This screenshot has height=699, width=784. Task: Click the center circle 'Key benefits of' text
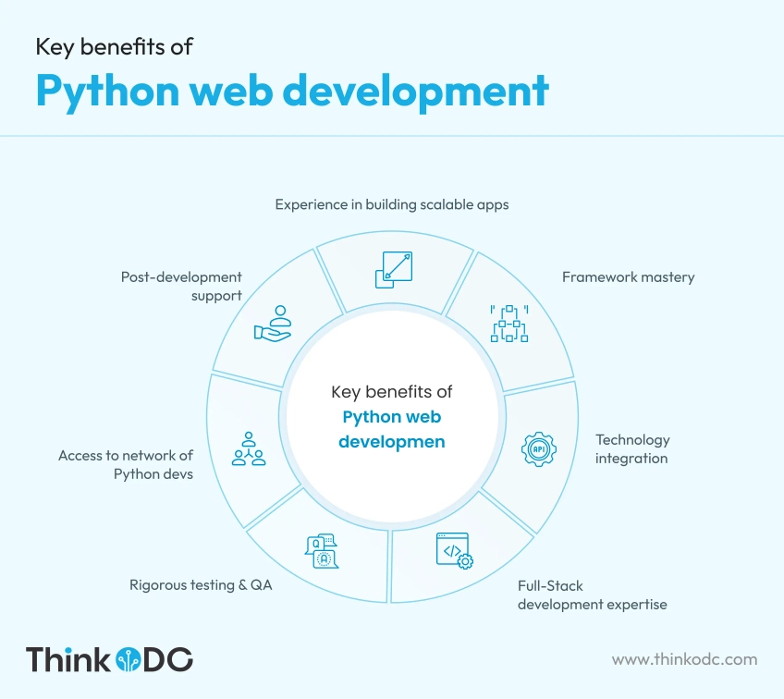point(391,392)
